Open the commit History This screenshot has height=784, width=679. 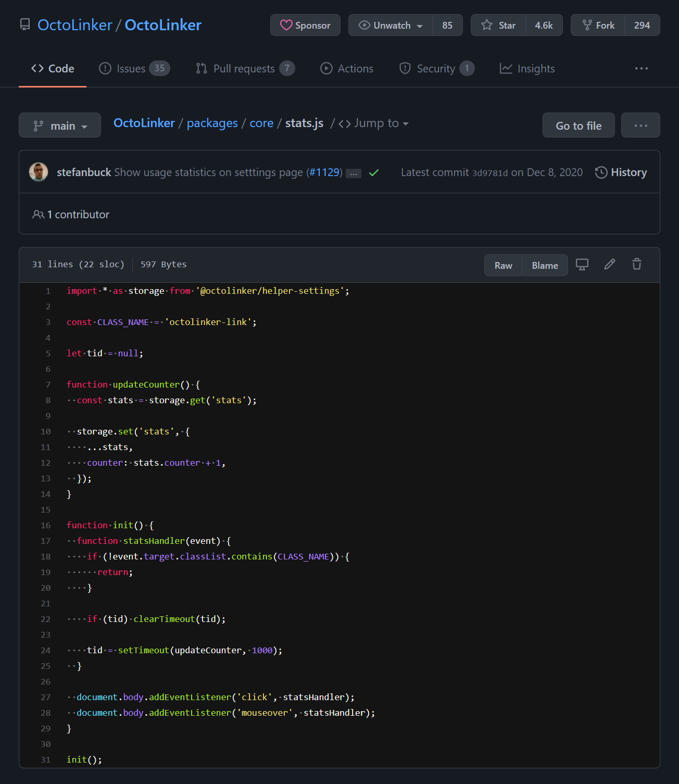(621, 172)
